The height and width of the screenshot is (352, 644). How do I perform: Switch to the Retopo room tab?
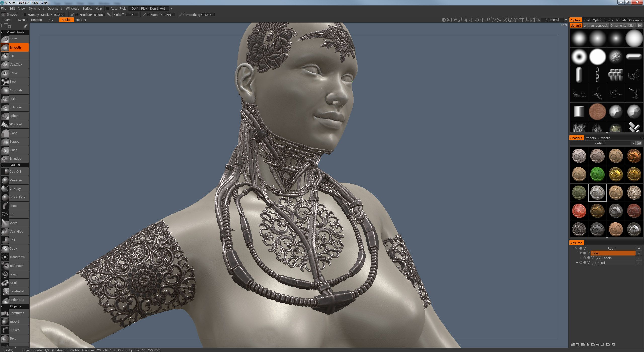coord(36,20)
